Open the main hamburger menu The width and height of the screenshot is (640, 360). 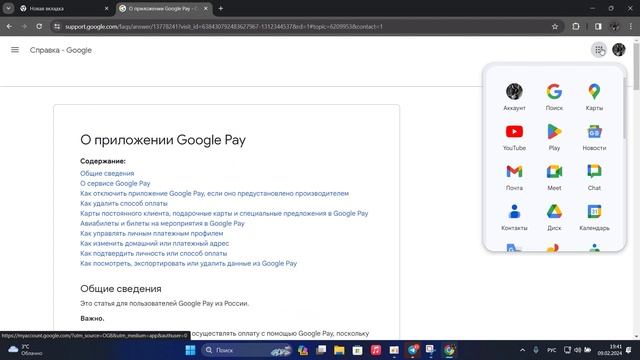pos(15,50)
